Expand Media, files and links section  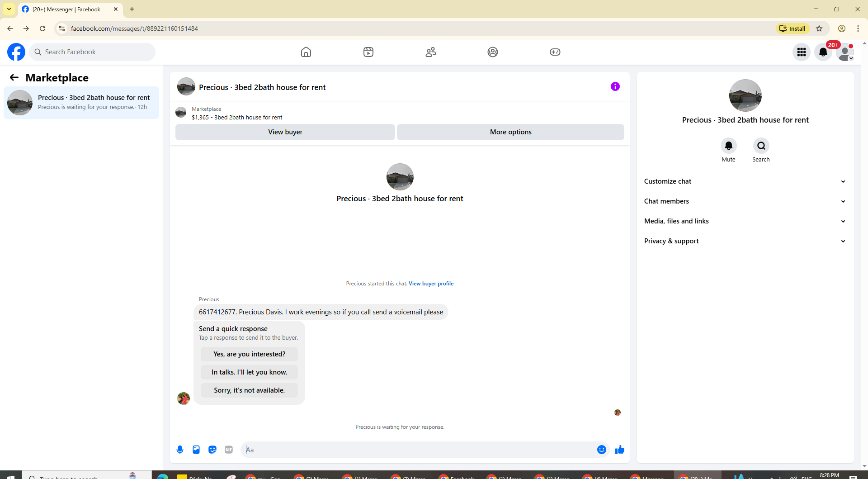click(x=745, y=221)
